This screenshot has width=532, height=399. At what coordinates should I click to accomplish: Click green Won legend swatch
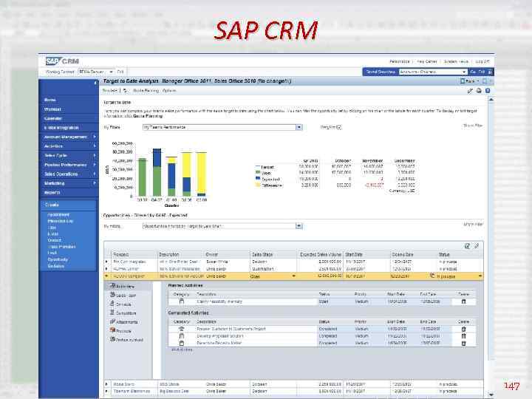(258, 173)
